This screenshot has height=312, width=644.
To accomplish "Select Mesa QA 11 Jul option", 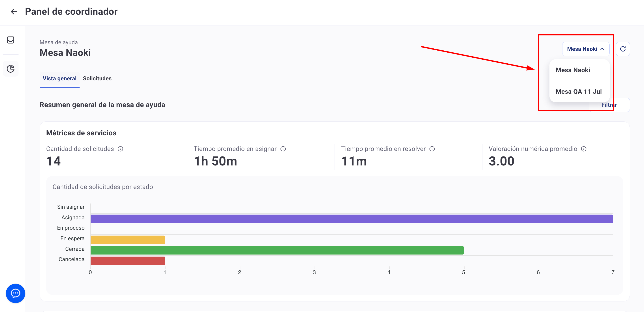I will pyautogui.click(x=579, y=92).
